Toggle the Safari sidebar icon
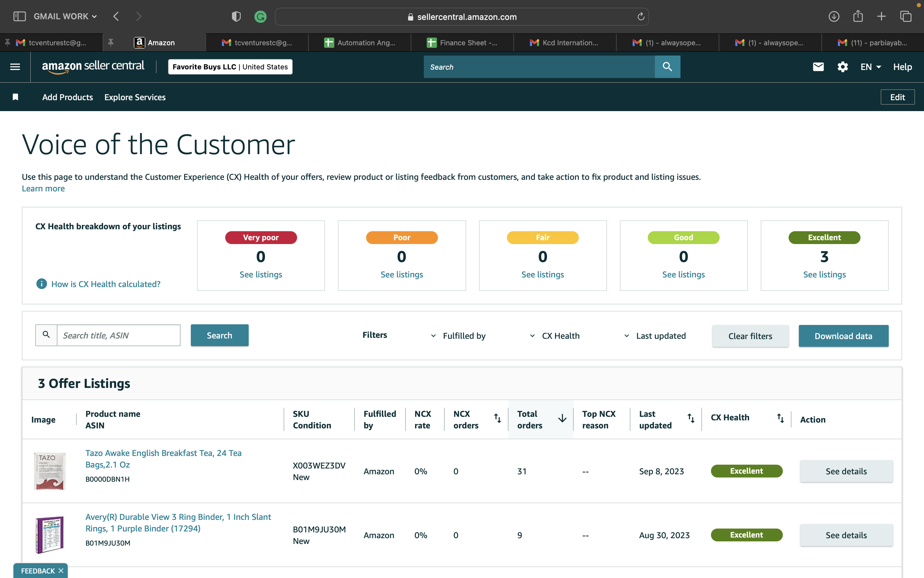Screen dimensions: 924x578 tap(20, 16)
